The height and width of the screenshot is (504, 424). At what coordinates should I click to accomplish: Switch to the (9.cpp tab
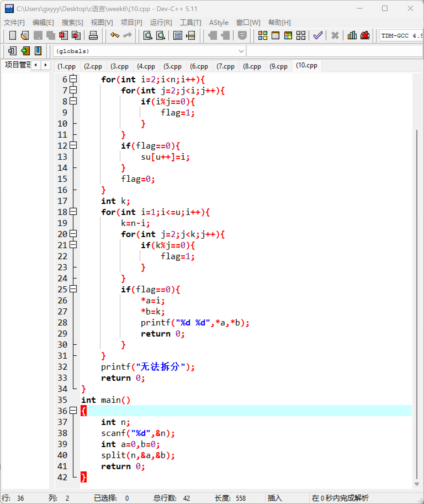point(279,66)
